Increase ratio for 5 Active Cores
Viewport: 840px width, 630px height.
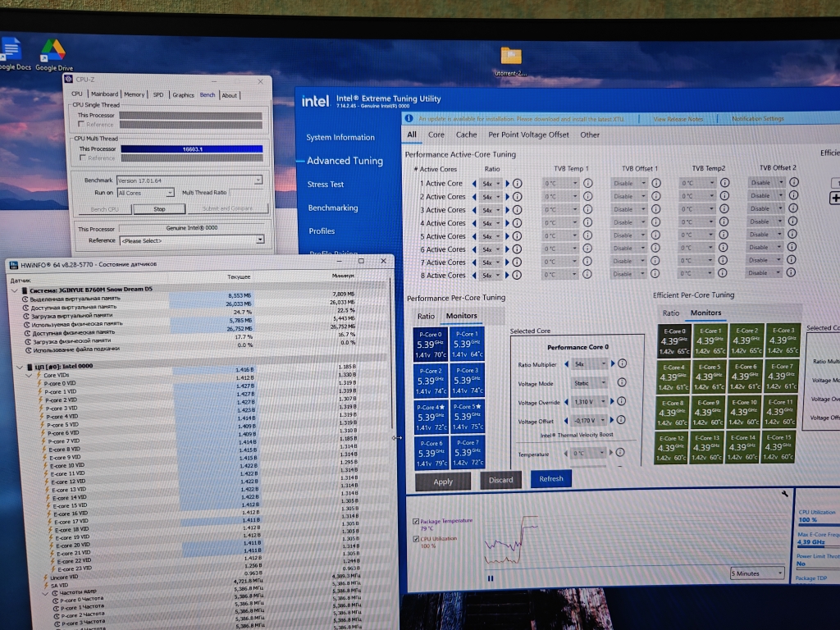507,236
